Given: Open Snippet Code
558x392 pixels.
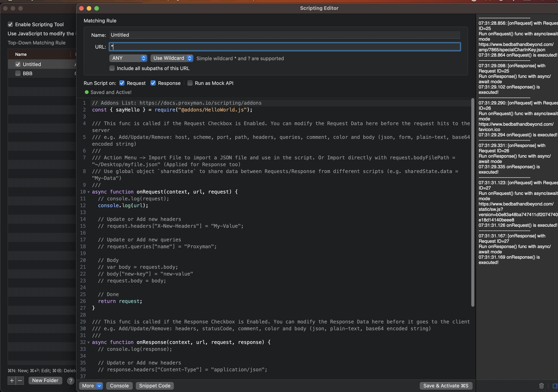Looking at the screenshot, I should (x=155, y=386).
